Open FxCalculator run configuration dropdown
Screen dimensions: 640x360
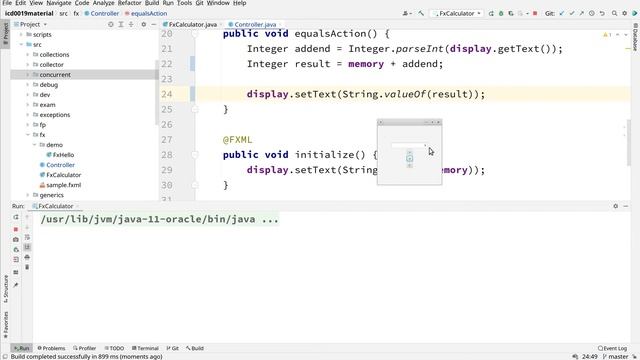point(457,13)
